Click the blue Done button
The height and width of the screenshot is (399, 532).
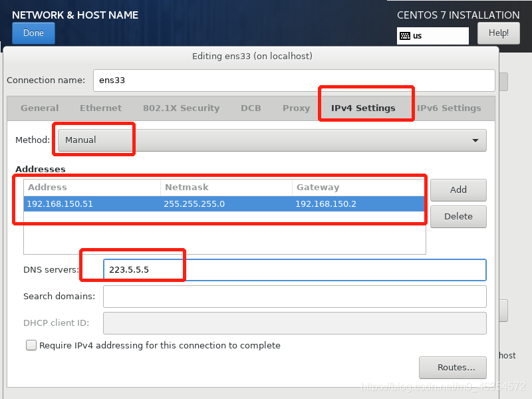tap(33, 33)
